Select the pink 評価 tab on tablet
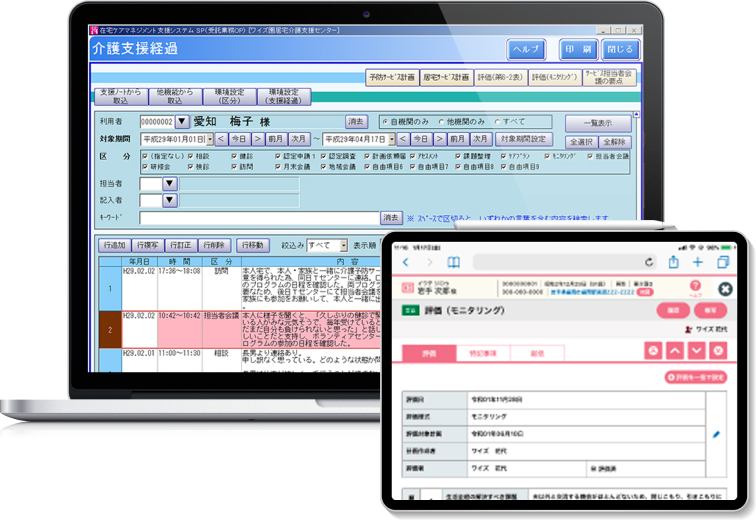 tap(429, 353)
